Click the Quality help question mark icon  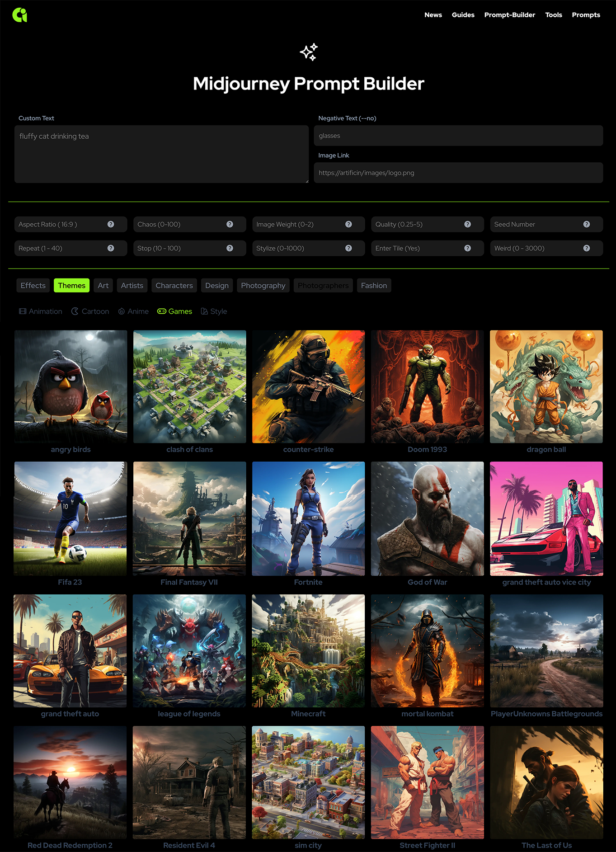pyautogui.click(x=467, y=224)
